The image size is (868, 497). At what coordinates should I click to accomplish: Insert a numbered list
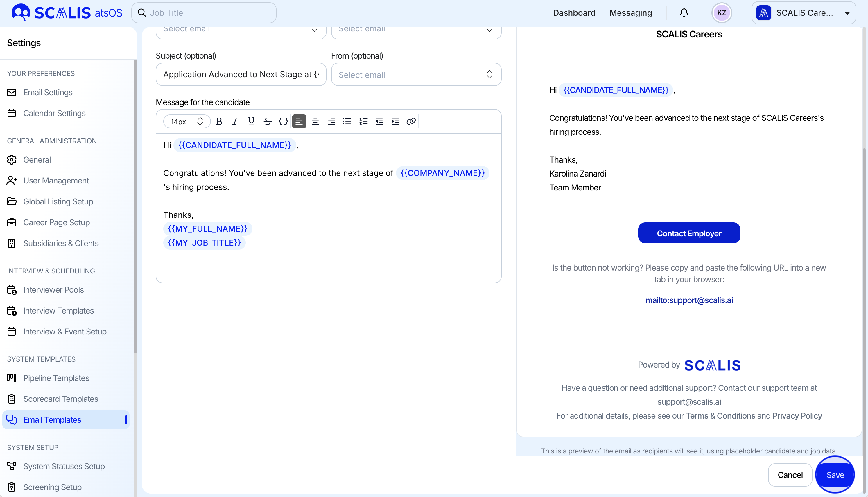coord(363,121)
